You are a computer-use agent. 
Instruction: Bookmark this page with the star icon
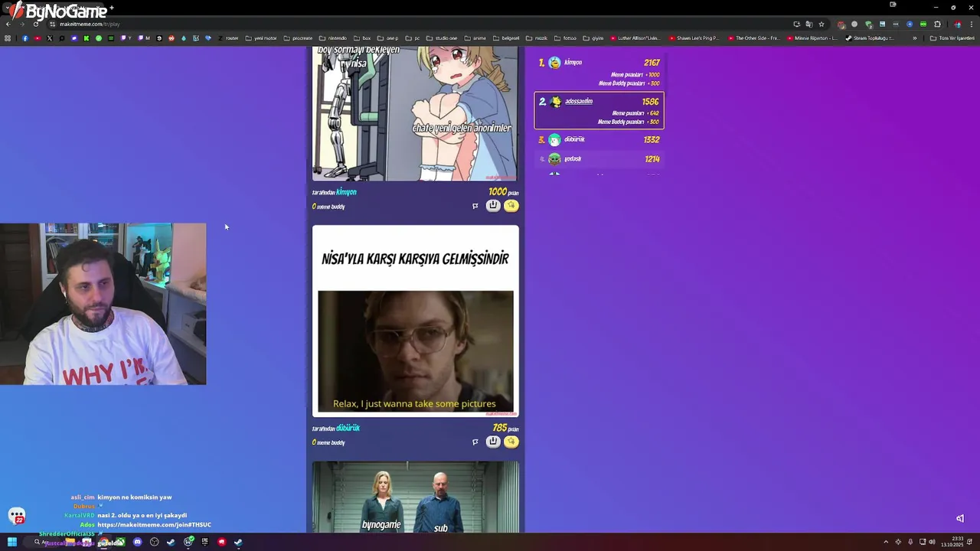point(822,24)
